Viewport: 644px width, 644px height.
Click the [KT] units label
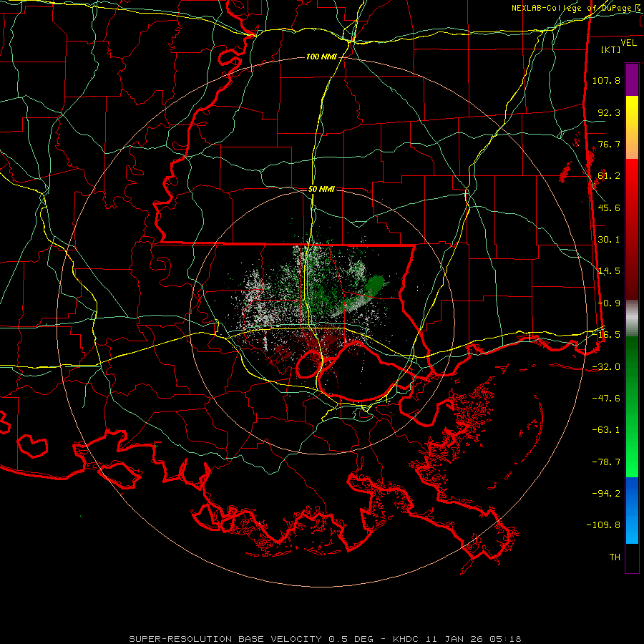click(611, 49)
